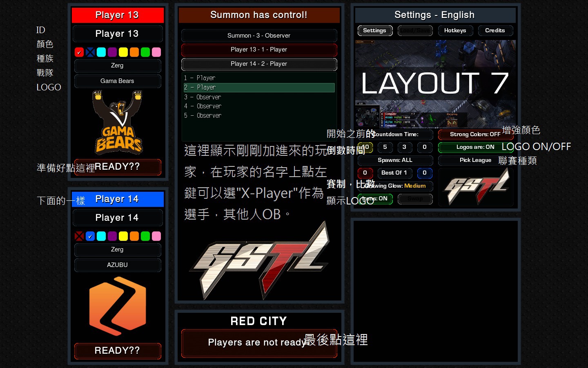
Task: Click the blue-bordered score 0 box
Action: pos(425,173)
